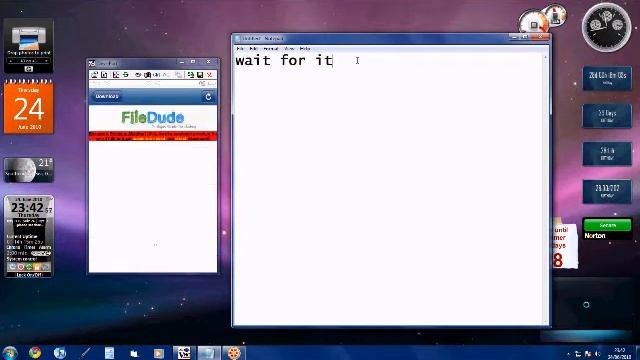Viewport: 640px width, 360px height.
Task: Open the media player icon on the taskbar
Action: point(159,353)
